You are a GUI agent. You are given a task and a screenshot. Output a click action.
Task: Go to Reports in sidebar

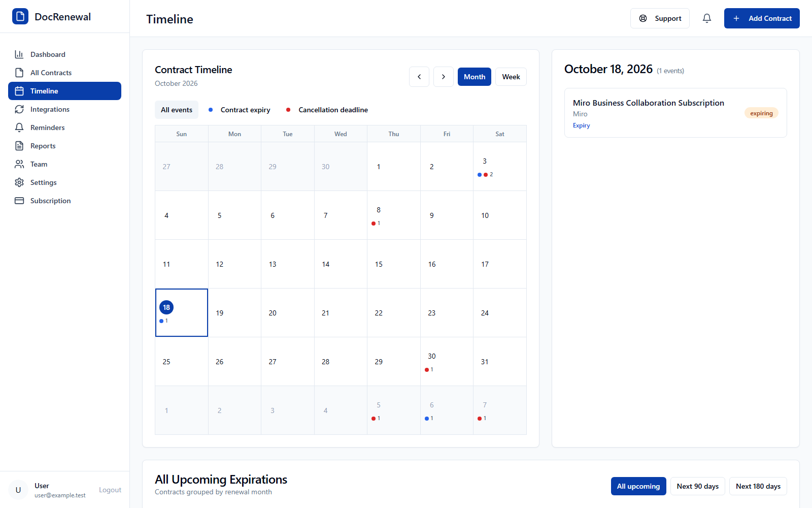pos(64,146)
